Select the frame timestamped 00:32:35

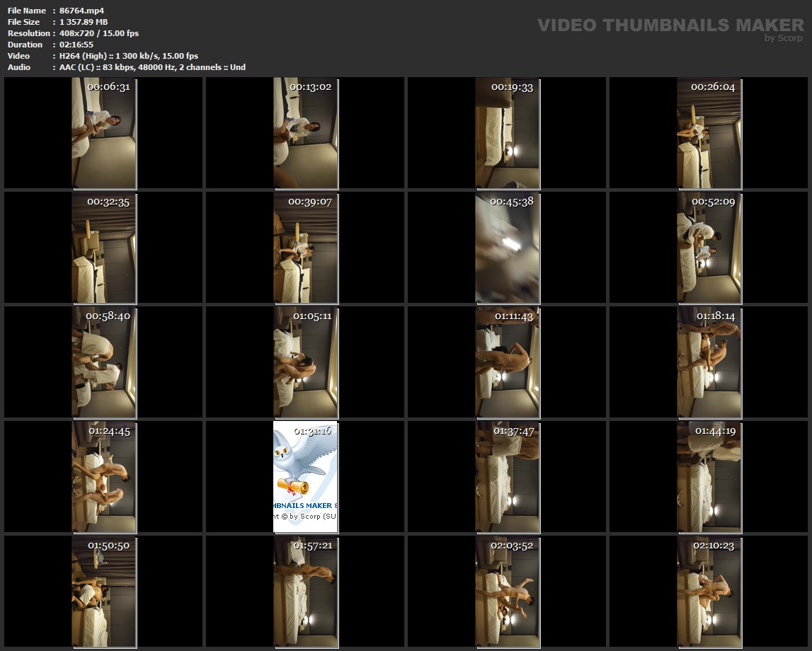(103, 248)
